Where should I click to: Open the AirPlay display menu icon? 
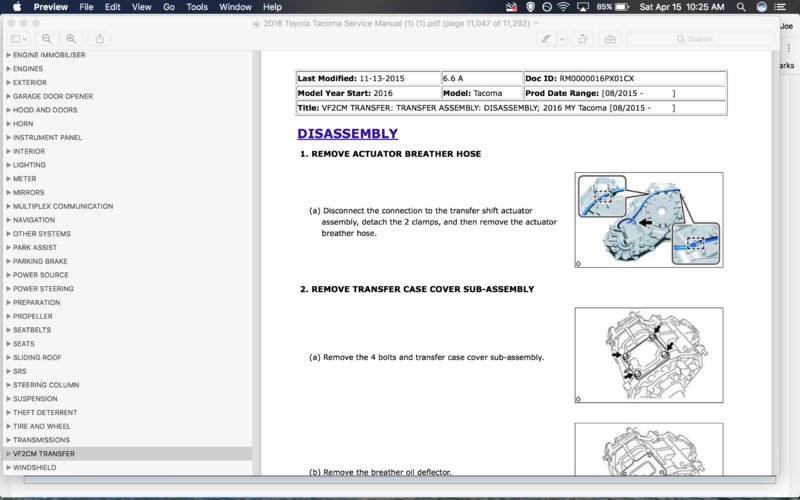coord(583,7)
